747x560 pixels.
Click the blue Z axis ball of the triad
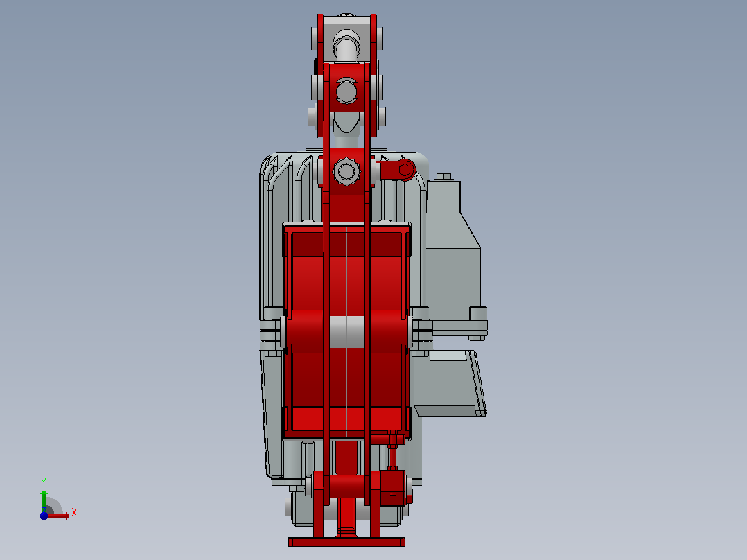(44, 516)
